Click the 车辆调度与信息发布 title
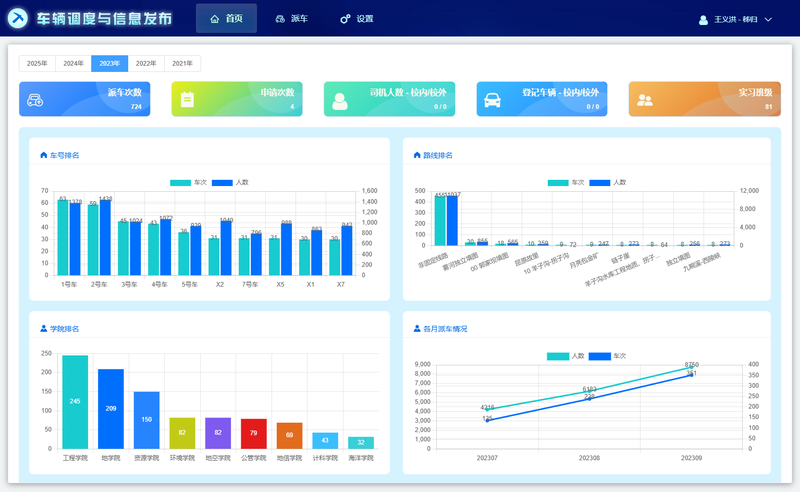This screenshot has height=492, width=800. point(104,19)
